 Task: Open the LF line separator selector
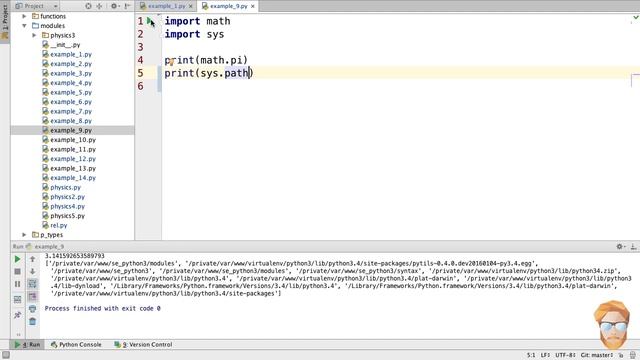[x=545, y=355]
